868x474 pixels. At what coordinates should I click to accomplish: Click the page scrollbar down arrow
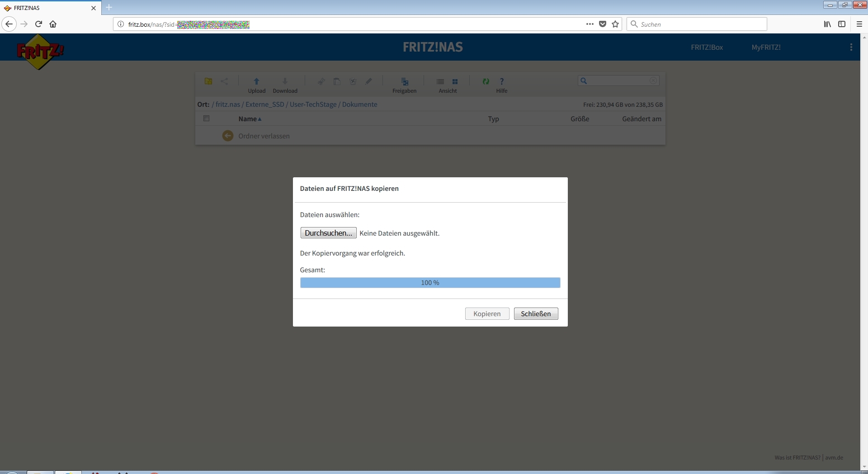864,467
